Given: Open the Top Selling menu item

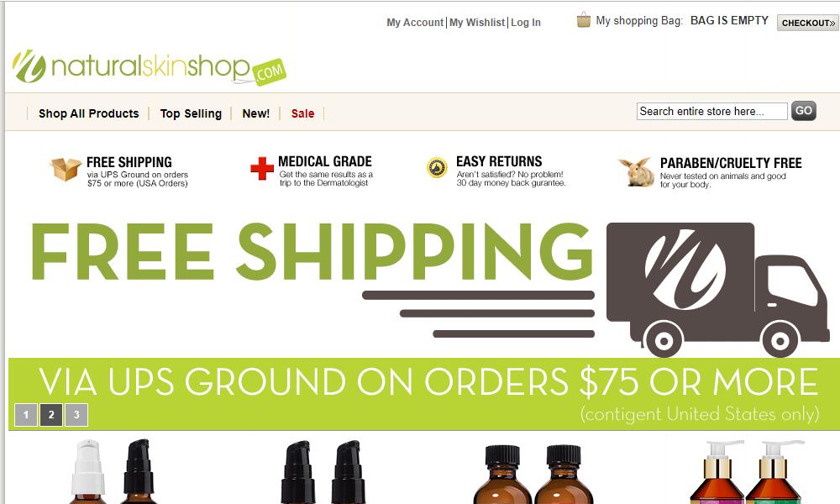Looking at the screenshot, I should 191,113.
